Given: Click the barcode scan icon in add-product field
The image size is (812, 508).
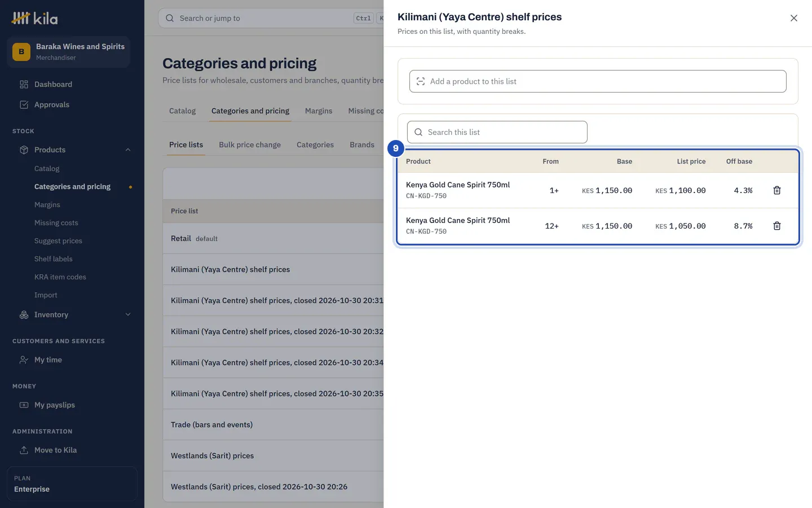Looking at the screenshot, I should point(421,81).
